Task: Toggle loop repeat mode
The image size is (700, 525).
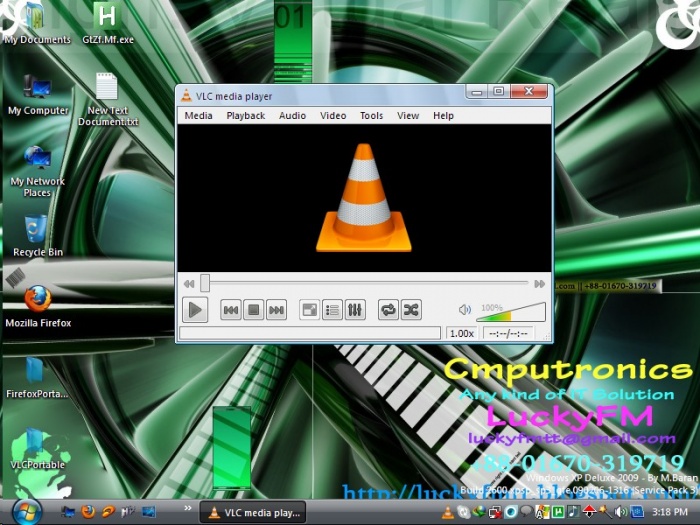Action: (388, 310)
